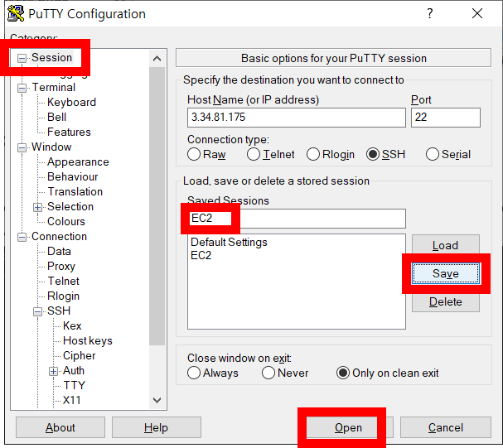The width and height of the screenshot is (503, 448).
Task: Cancel the PuTTY configuration dialog
Action: click(446, 427)
